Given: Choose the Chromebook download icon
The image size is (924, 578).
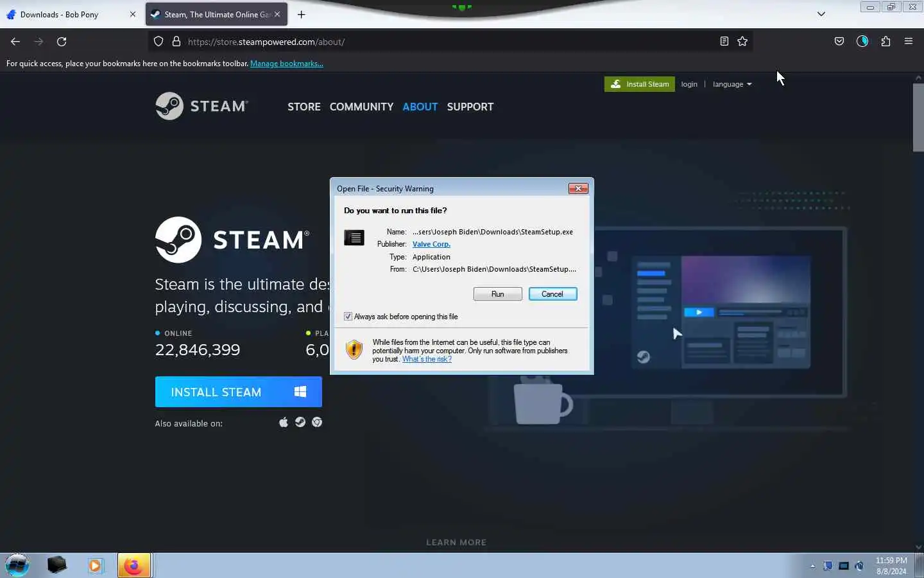Looking at the screenshot, I should click(x=317, y=422).
